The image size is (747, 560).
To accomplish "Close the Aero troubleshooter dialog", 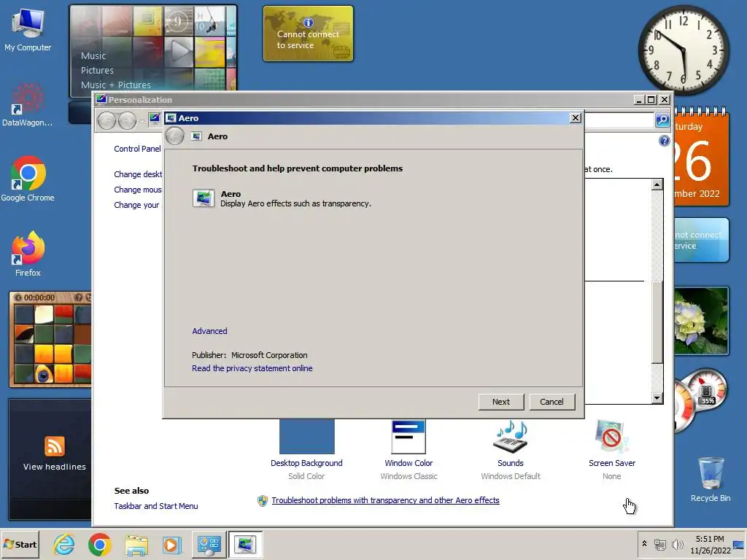I will click(x=576, y=117).
